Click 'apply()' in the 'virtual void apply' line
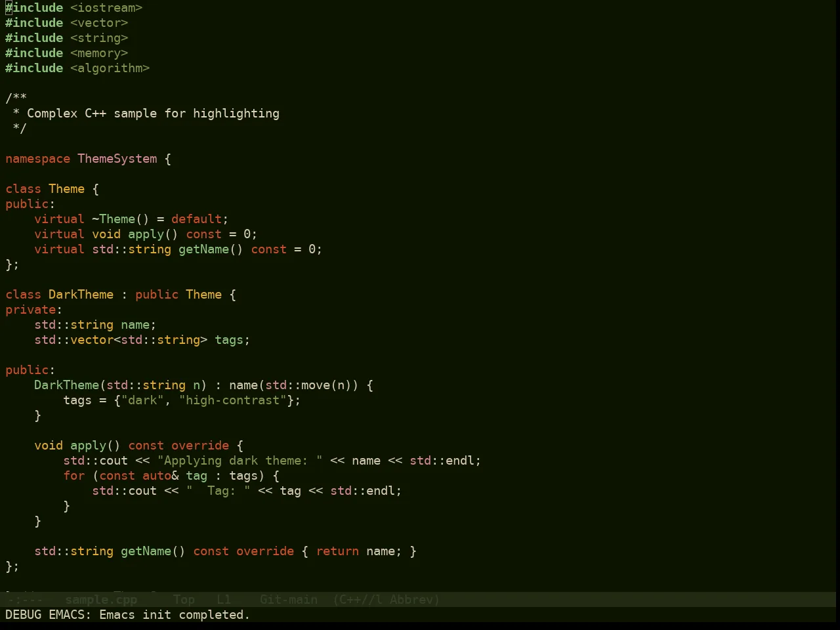The height and width of the screenshot is (630, 840). coord(153,234)
